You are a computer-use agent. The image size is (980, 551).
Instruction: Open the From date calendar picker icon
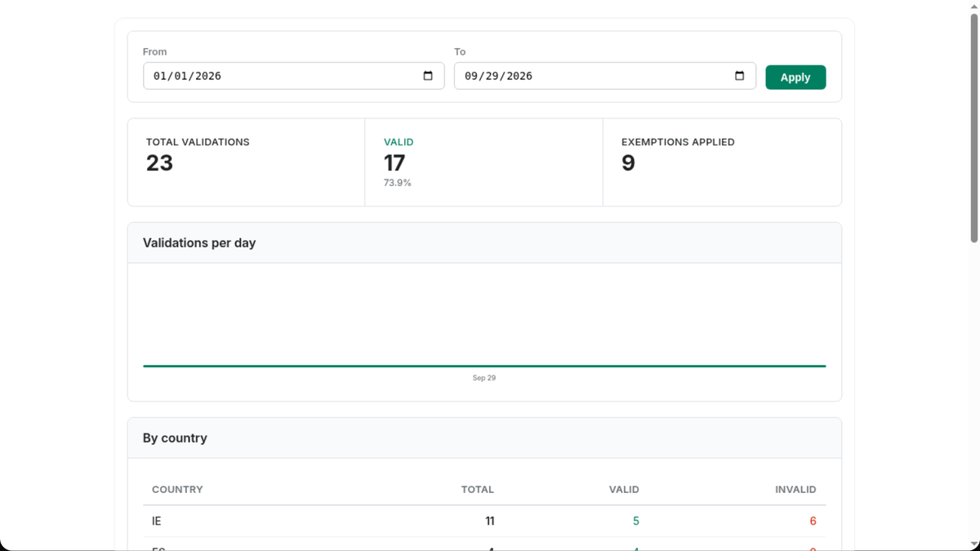point(428,76)
